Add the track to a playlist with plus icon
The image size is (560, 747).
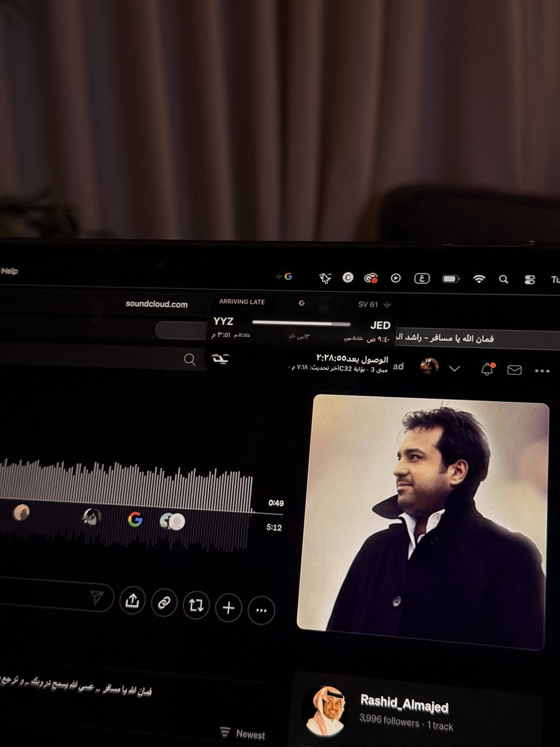click(228, 608)
